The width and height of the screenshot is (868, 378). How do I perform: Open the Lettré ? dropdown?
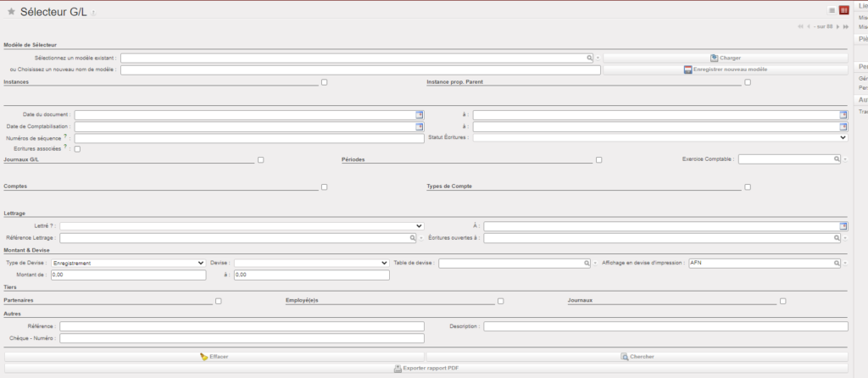click(242, 226)
